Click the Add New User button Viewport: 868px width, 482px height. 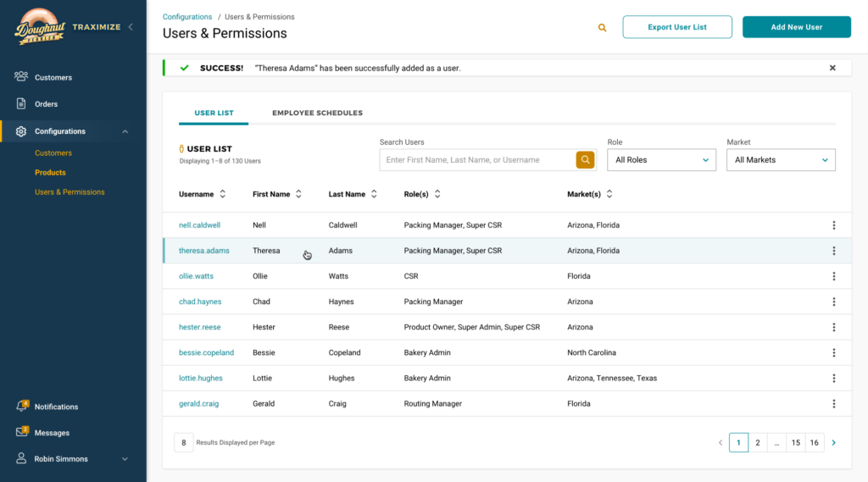coord(796,27)
